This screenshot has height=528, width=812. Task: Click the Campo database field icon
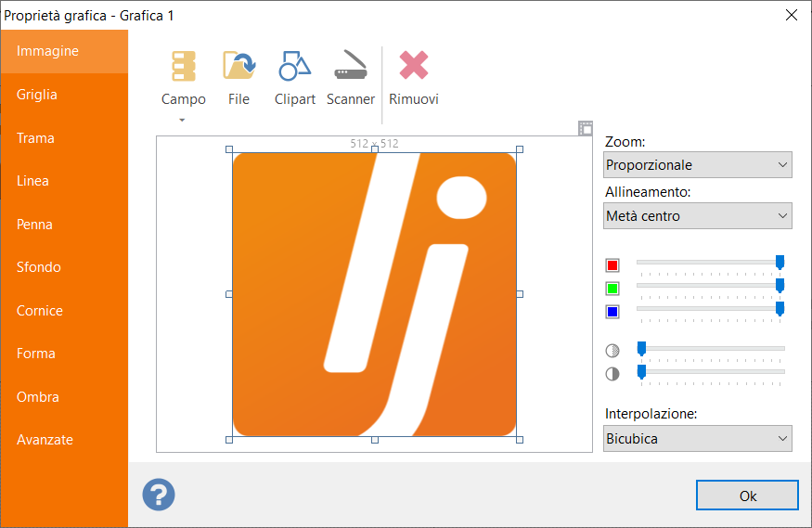point(184,66)
